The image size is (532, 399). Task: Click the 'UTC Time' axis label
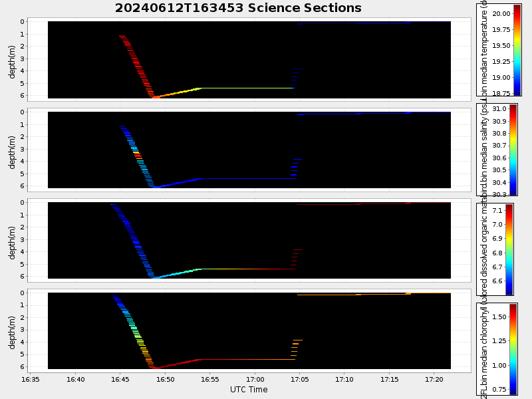[x=249, y=390]
